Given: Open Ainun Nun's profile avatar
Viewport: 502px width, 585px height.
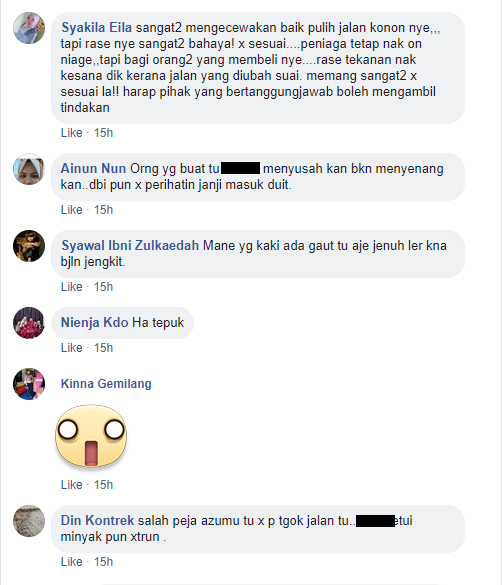Looking at the screenshot, I should click(x=29, y=169).
